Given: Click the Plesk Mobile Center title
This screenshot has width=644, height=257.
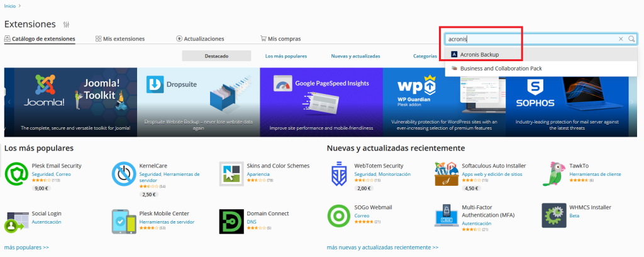Looking at the screenshot, I should click(x=164, y=214).
